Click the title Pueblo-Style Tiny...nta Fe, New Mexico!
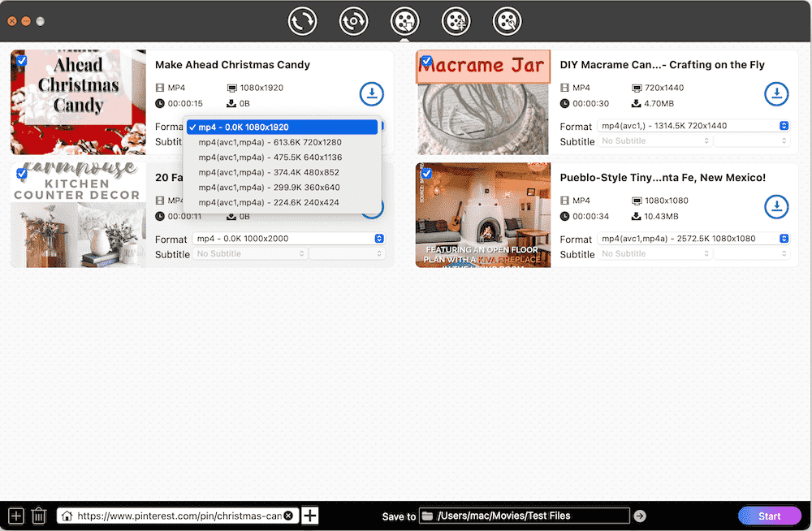This screenshot has height=531, width=812. click(x=663, y=178)
